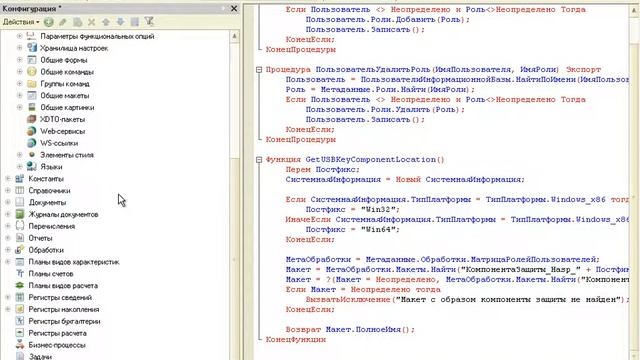This screenshot has height=360, width=640.
Task: Open the Действия dropdown menu
Action: (x=21, y=22)
